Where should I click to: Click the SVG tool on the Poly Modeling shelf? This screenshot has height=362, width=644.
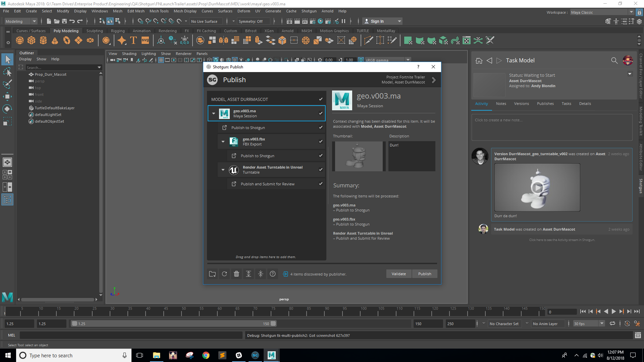(x=145, y=40)
